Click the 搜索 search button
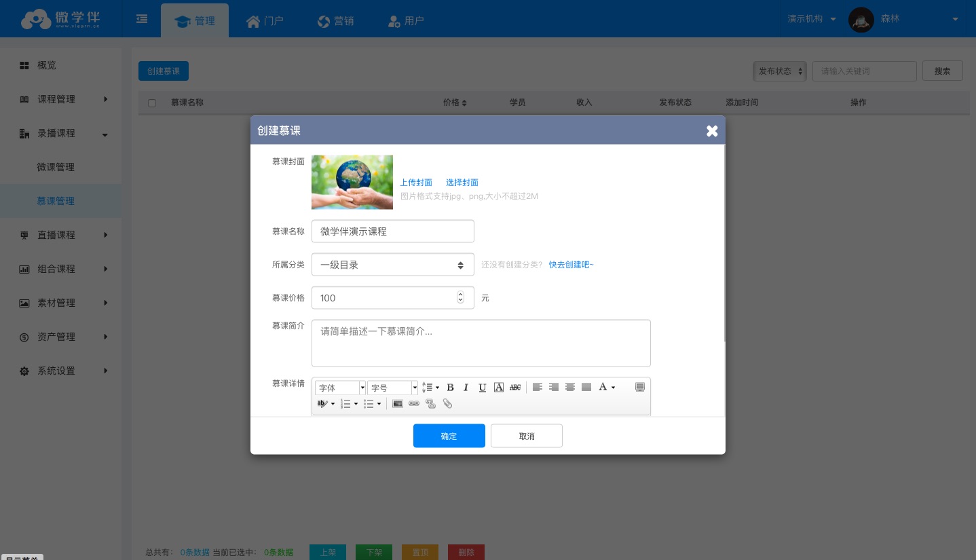This screenshot has height=560, width=976. tap(942, 71)
